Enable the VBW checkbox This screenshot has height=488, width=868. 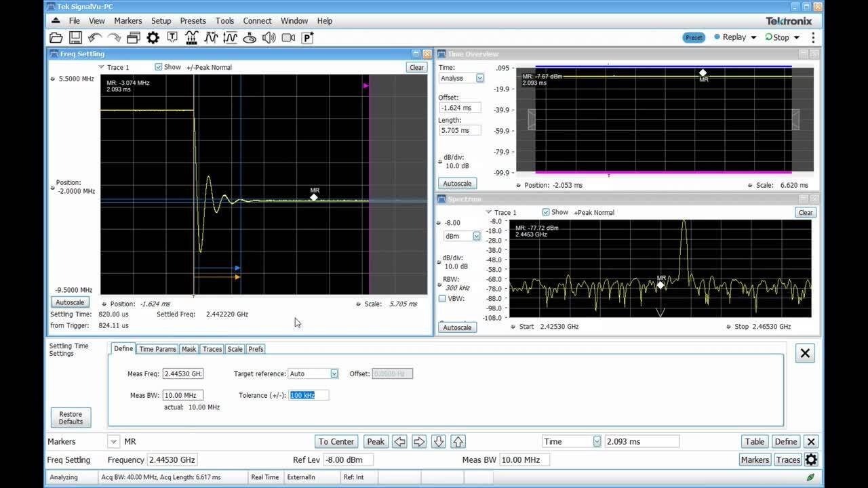[x=442, y=298]
